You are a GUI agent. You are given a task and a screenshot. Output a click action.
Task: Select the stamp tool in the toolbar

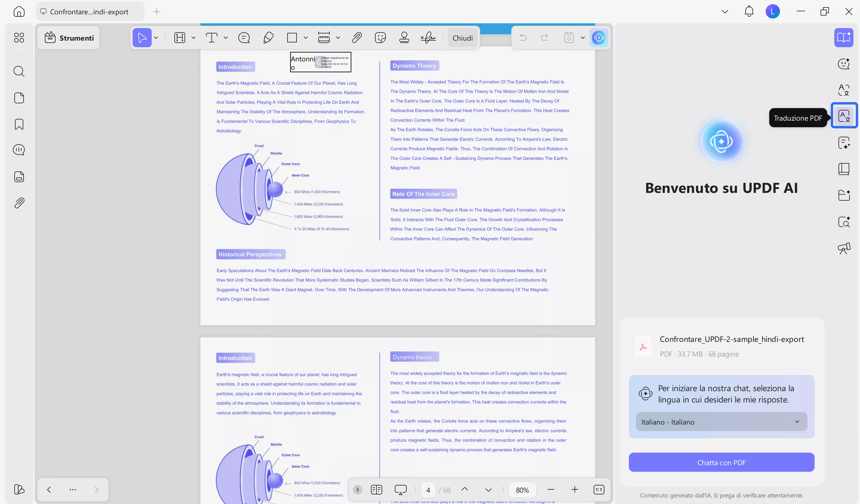[404, 38]
